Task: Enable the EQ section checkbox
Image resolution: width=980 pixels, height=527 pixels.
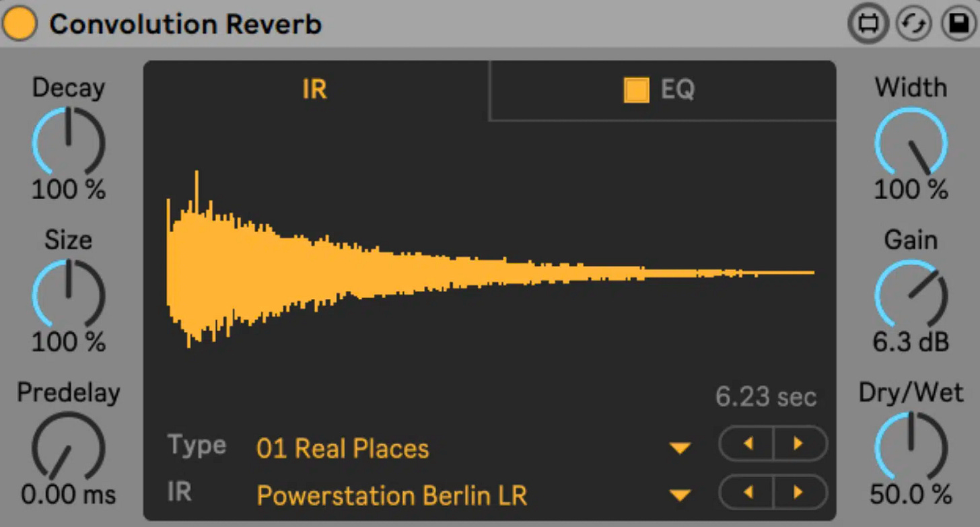Action: [x=636, y=90]
